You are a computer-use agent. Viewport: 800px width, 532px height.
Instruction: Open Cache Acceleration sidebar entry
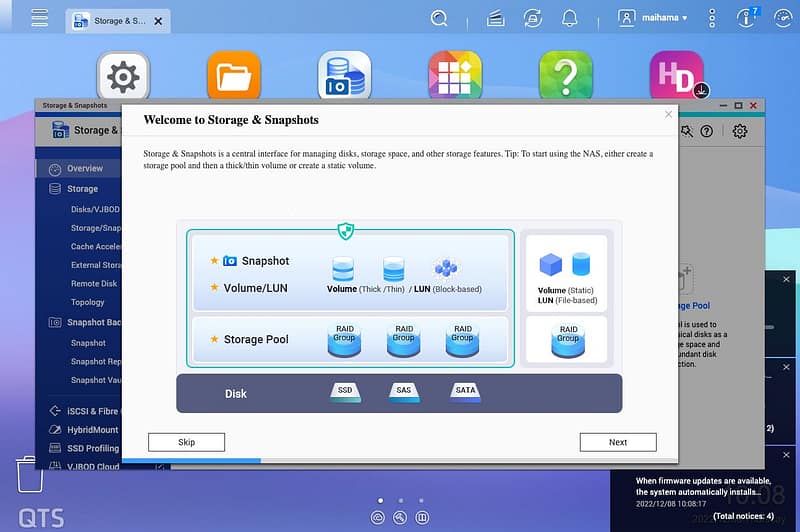[96, 246]
